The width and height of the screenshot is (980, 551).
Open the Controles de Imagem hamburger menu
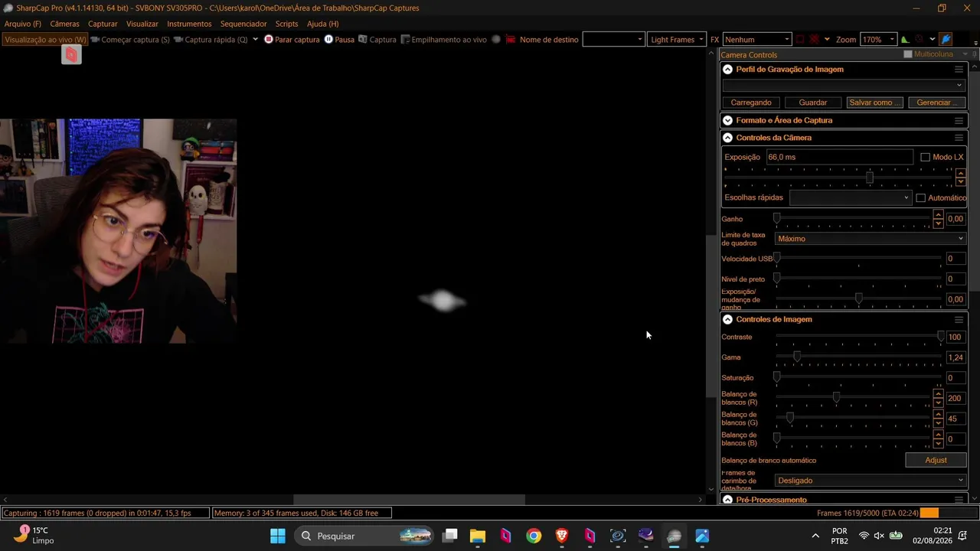[959, 319]
